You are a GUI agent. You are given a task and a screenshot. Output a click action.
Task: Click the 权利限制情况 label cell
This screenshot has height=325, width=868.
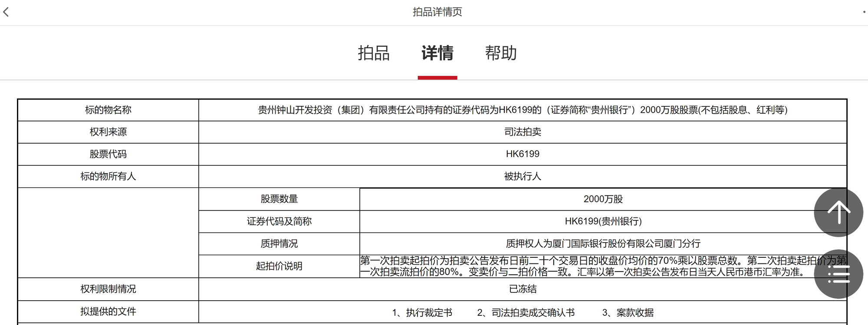[x=108, y=289]
